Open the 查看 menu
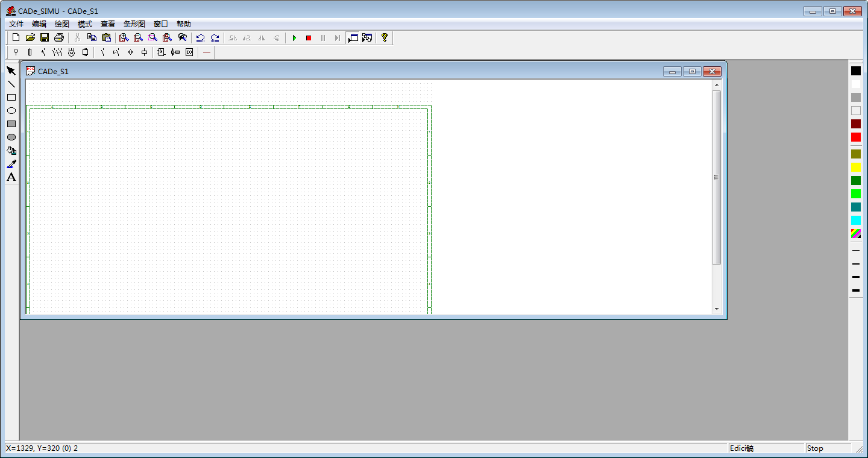The height and width of the screenshot is (458, 868). click(x=108, y=24)
